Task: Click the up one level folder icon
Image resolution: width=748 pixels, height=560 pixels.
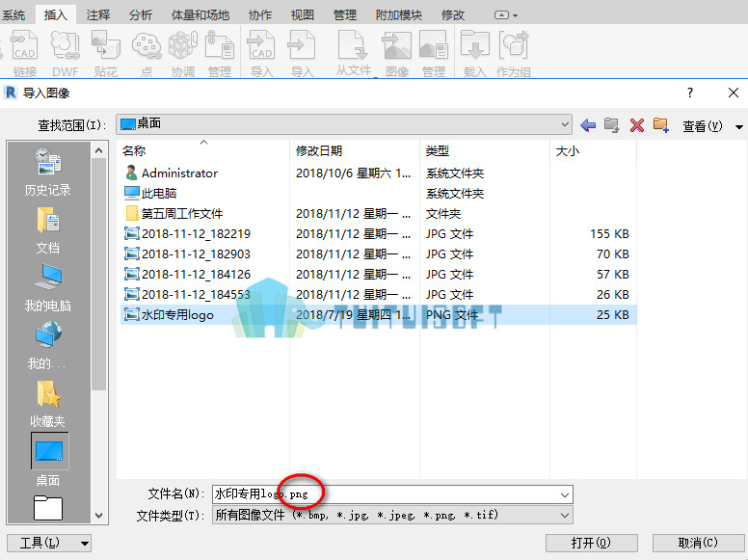Action: pyautogui.click(x=611, y=125)
